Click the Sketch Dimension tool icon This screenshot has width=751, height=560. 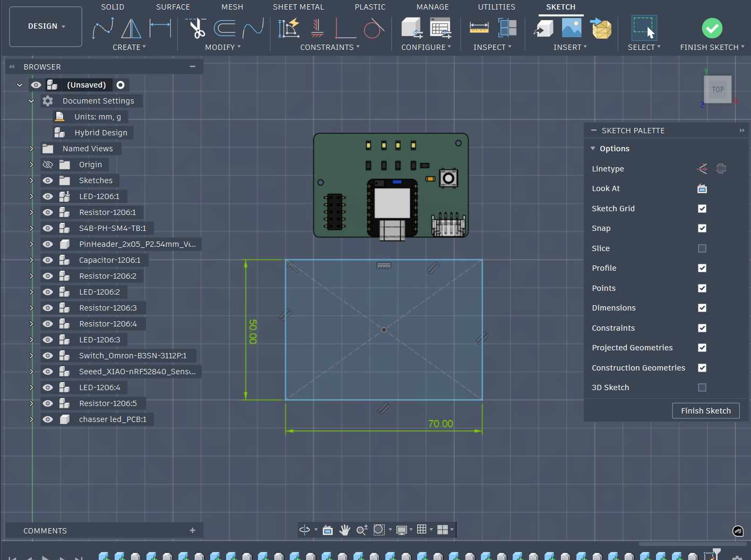tap(160, 28)
